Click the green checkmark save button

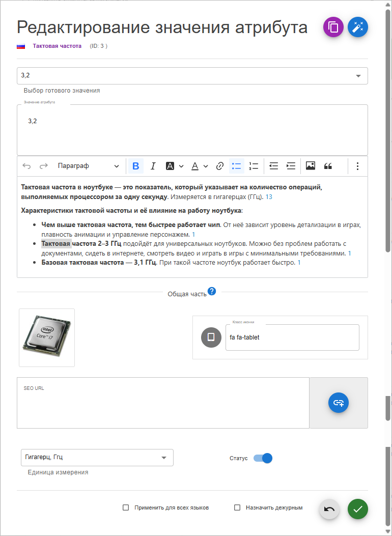pyautogui.click(x=358, y=509)
